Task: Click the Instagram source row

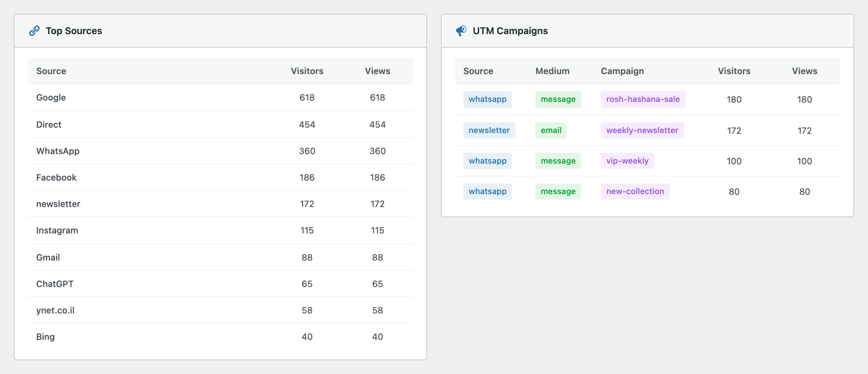Action: (x=220, y=230)
